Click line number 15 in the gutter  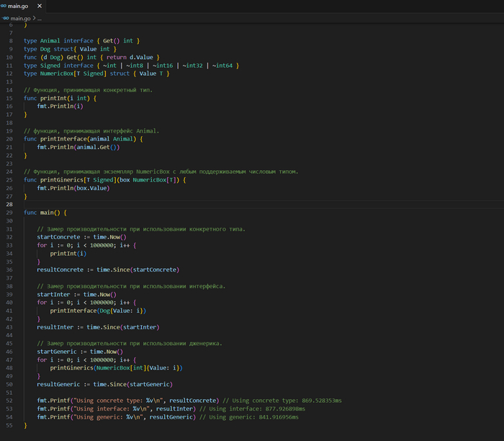(x=10, y=98)
